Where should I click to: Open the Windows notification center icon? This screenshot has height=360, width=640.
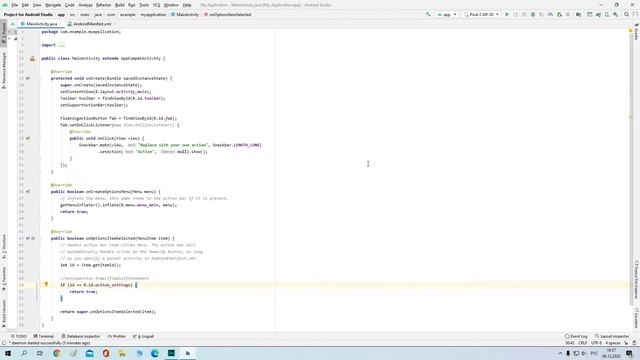click(629, 353)
